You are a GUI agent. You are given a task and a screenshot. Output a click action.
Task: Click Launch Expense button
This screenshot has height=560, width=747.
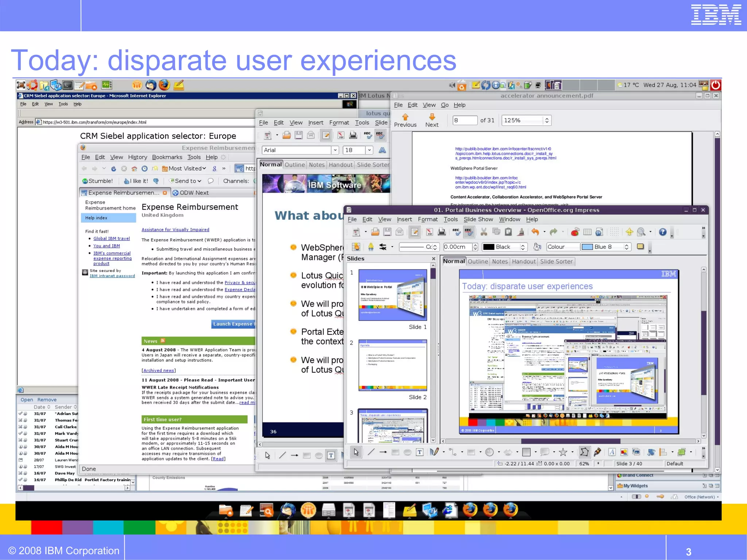click(233, 324)
